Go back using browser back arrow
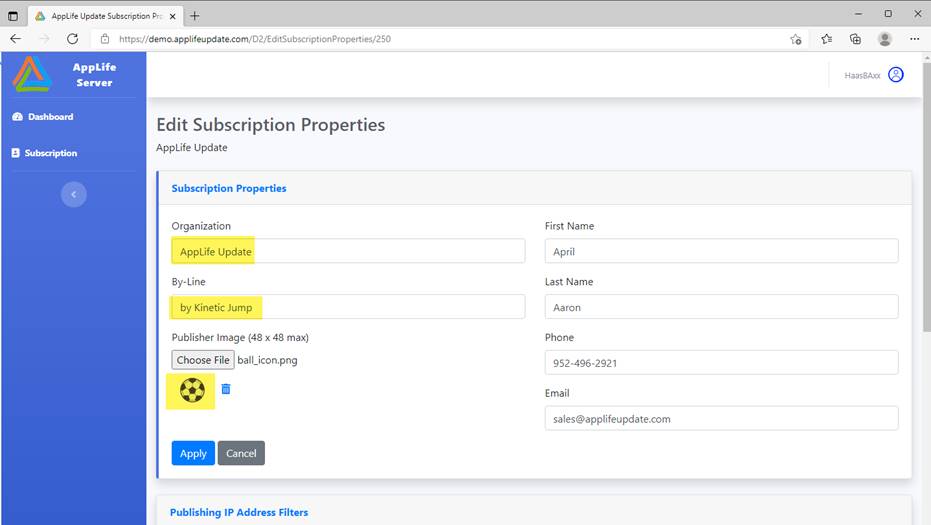This screenshot has height=525, width=931. click(x=16, y=39)
